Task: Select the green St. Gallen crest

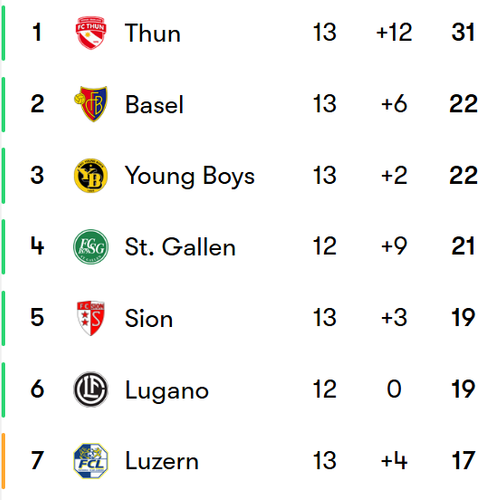Action: click(x=91, y=247)
